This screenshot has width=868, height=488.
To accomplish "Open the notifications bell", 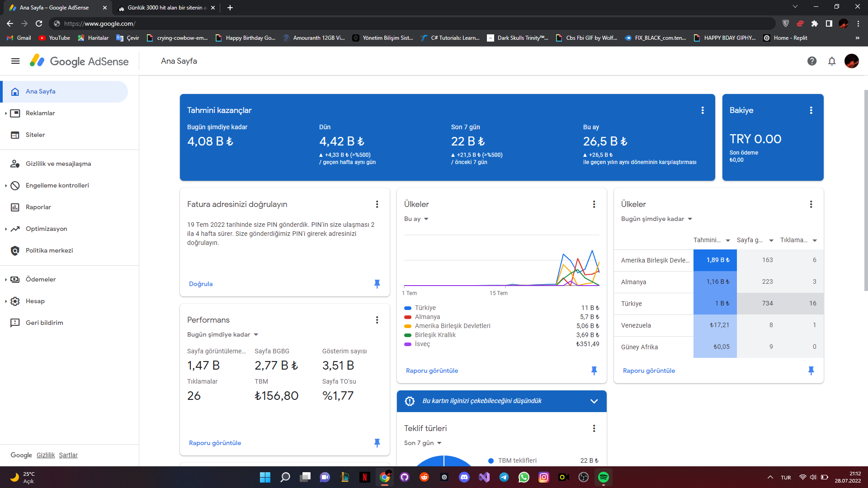I will pos(832,61).
